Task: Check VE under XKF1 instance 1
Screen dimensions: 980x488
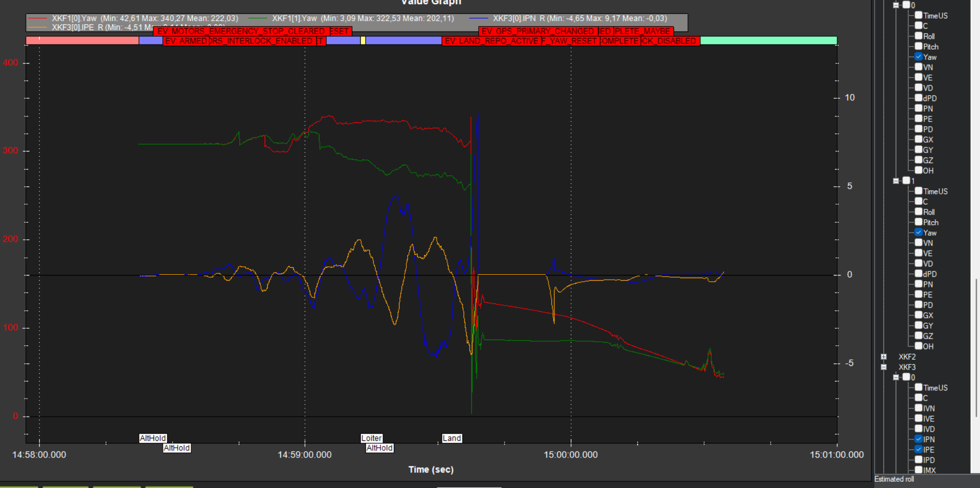Action: click(918, 253)
